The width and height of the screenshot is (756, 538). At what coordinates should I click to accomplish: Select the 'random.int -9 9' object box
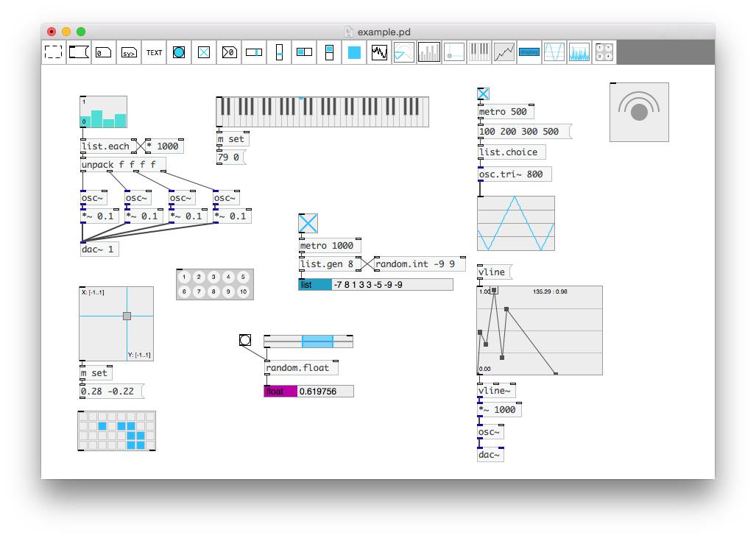[x=420, y=263]
